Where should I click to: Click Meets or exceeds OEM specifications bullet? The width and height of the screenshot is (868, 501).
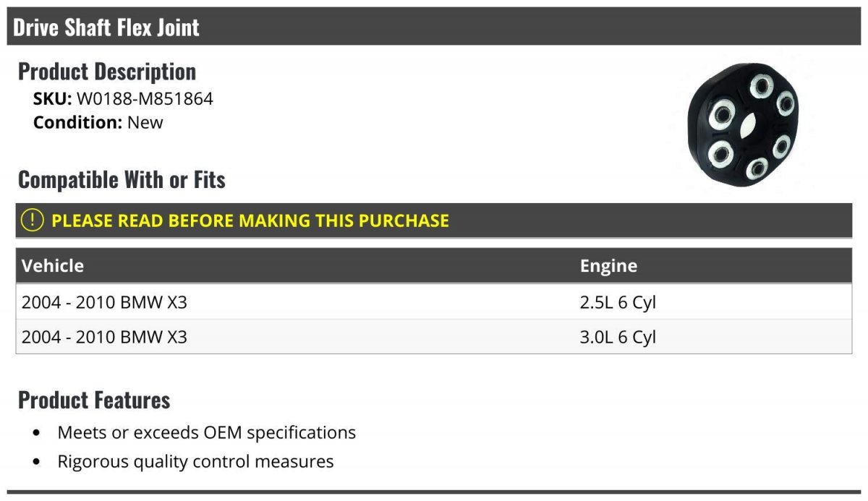(206, 432)
